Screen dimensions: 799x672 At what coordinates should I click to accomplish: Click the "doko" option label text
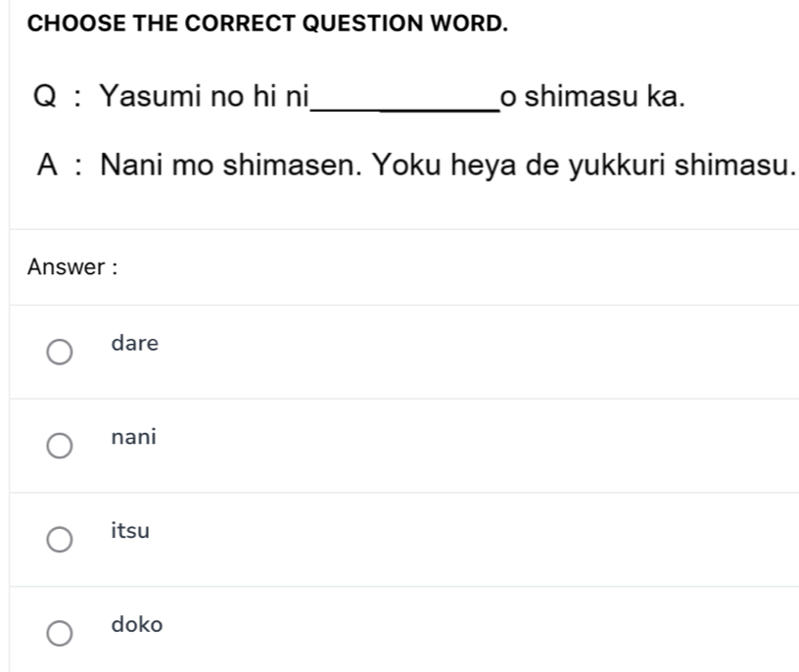coord(136,626)
